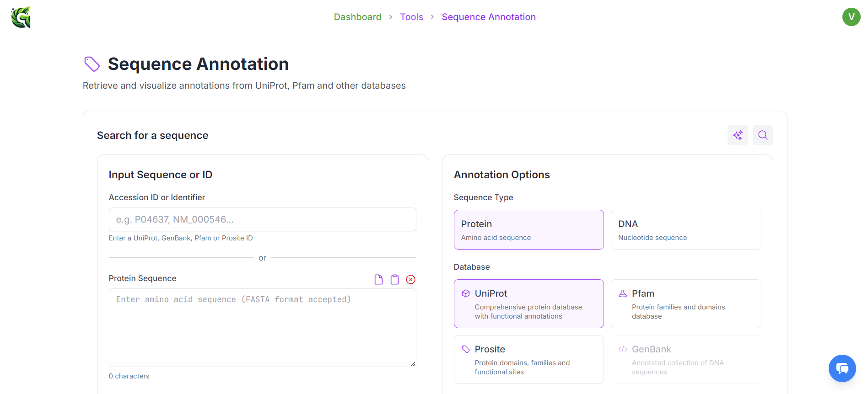Click Sequence Annotation breadcrumb
This screenshot has width=868, height=394.
tap(489, 17)
